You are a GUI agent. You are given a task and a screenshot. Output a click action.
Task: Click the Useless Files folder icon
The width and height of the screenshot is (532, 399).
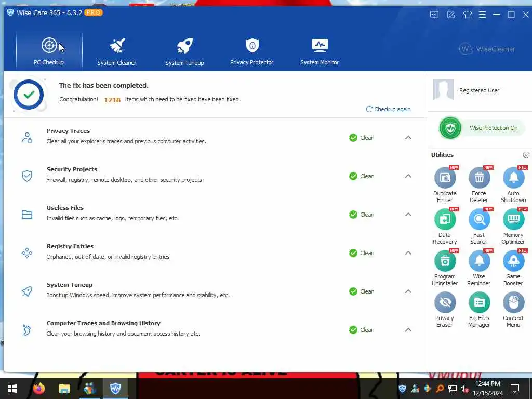point(27,215)
